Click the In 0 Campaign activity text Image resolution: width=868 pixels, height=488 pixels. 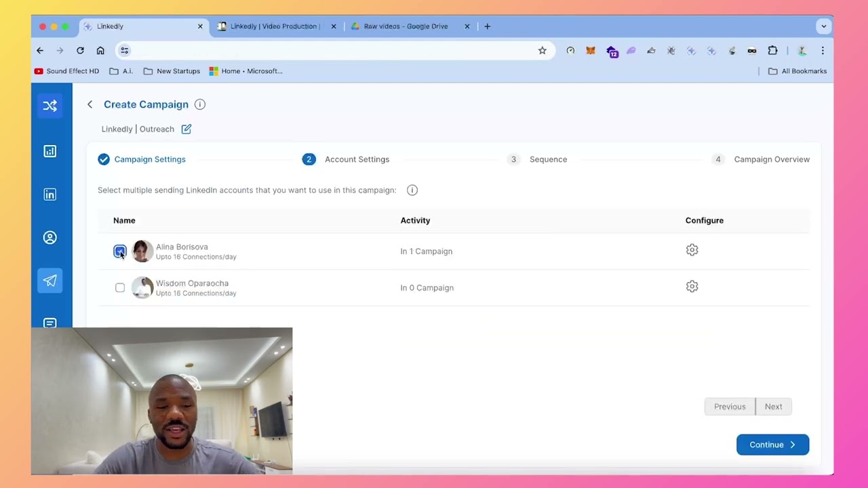427,288
